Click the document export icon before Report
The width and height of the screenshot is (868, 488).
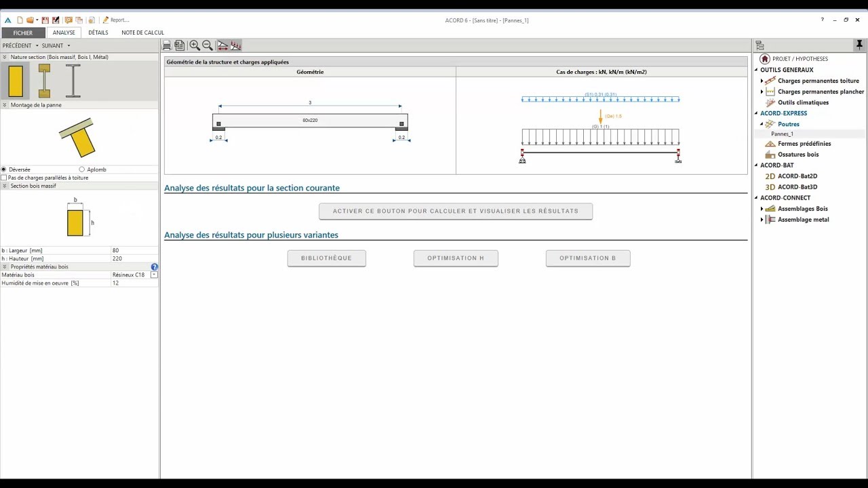coord(92,20)
